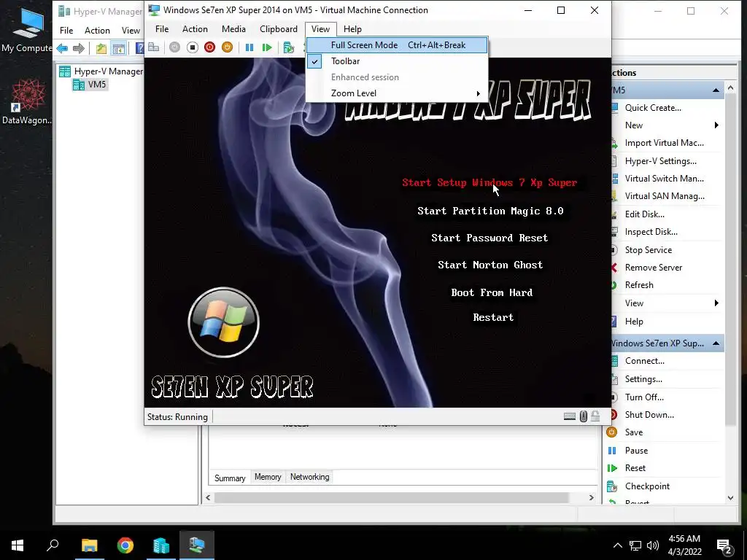Pause the VM via blue toolbar icon
This screenshot has width=747, height=560.
pos(249,47)
